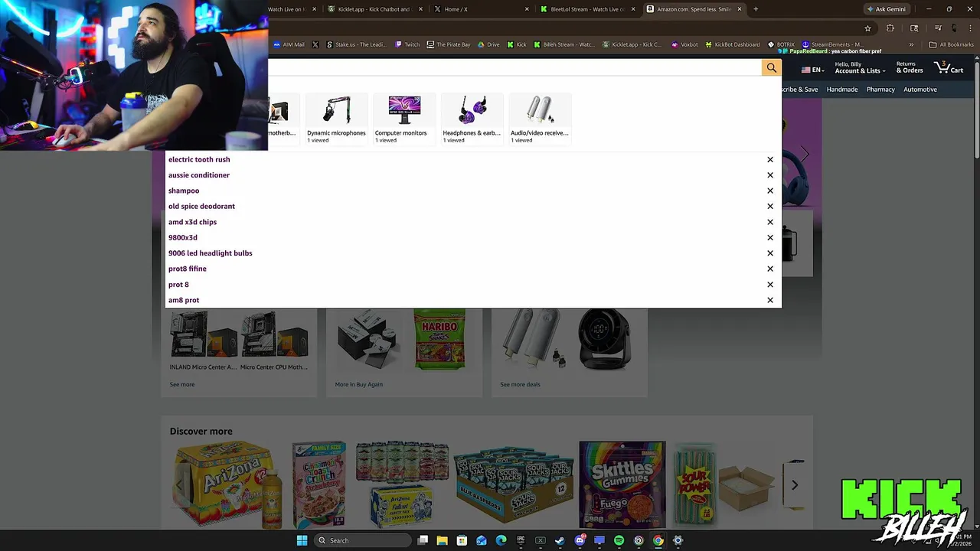Choose the 'amd x3d chips' suggestion
Screen dimensions: 980x551
(x=192, y=222)
